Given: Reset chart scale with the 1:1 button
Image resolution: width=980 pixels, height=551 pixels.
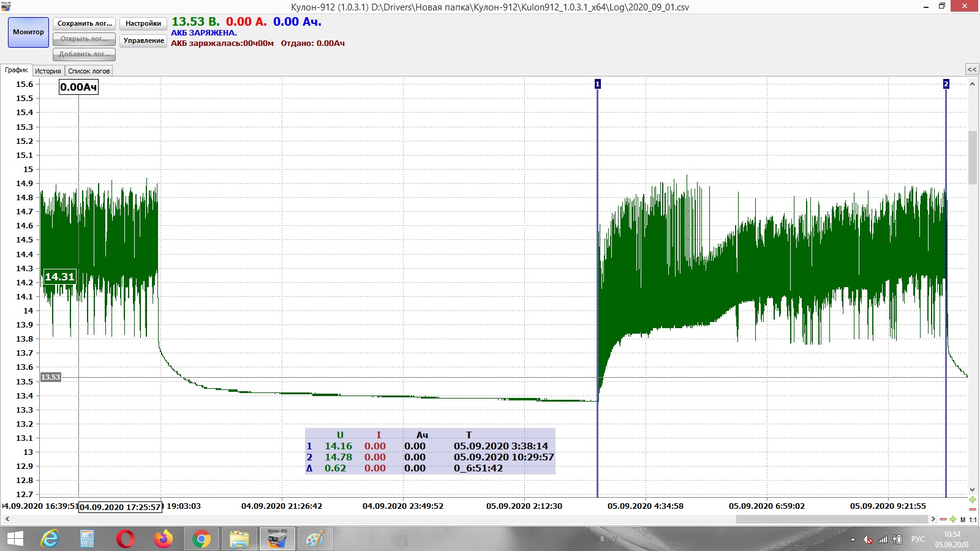Looking at the screenshot, I should pyautogui.click(x=973, y=520).
